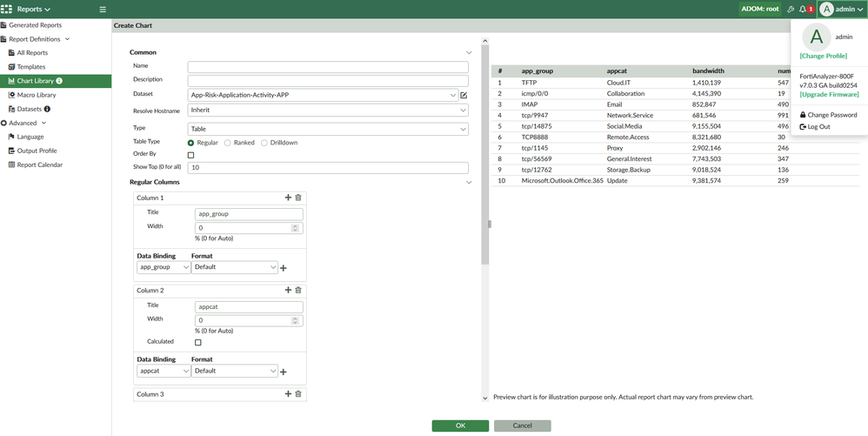This screenshot has height=436, width=868.
Task: Collapse the Regular Columns section
Action: click(469, 183)
